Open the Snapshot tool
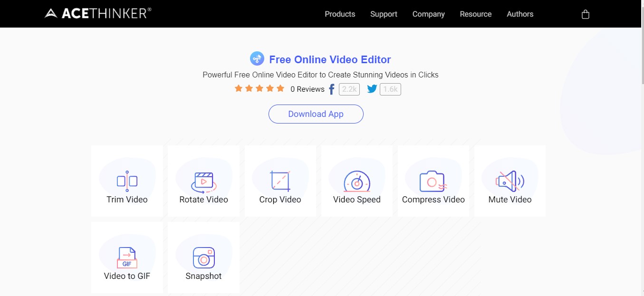The height and width of the screenshot is (296, 644). click(x=203, y=258)
